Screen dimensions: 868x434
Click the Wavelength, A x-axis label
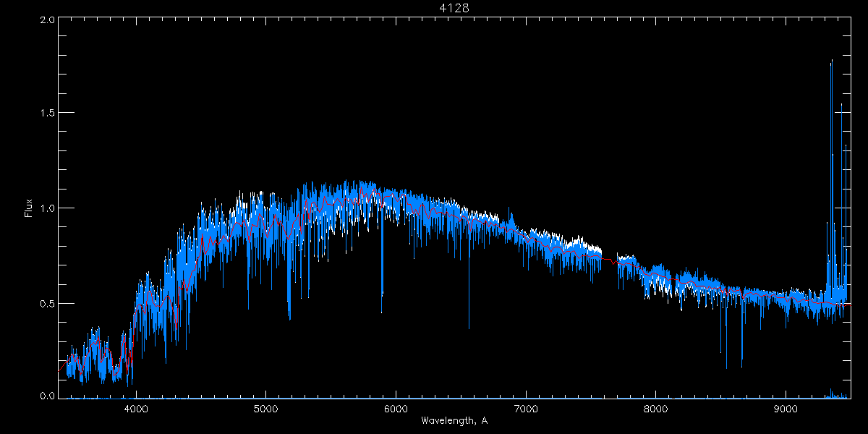pos(454,420)
